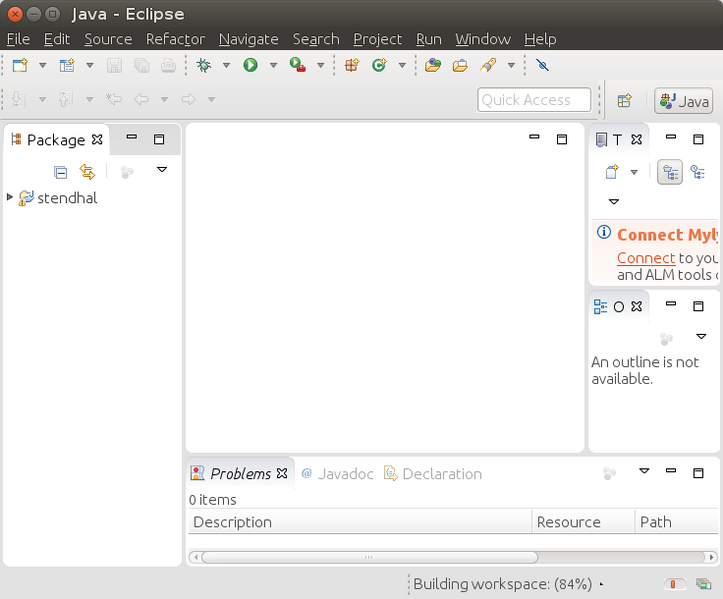Expand the stendhal project tree node

pyautogui.click(x=10, y=197)
